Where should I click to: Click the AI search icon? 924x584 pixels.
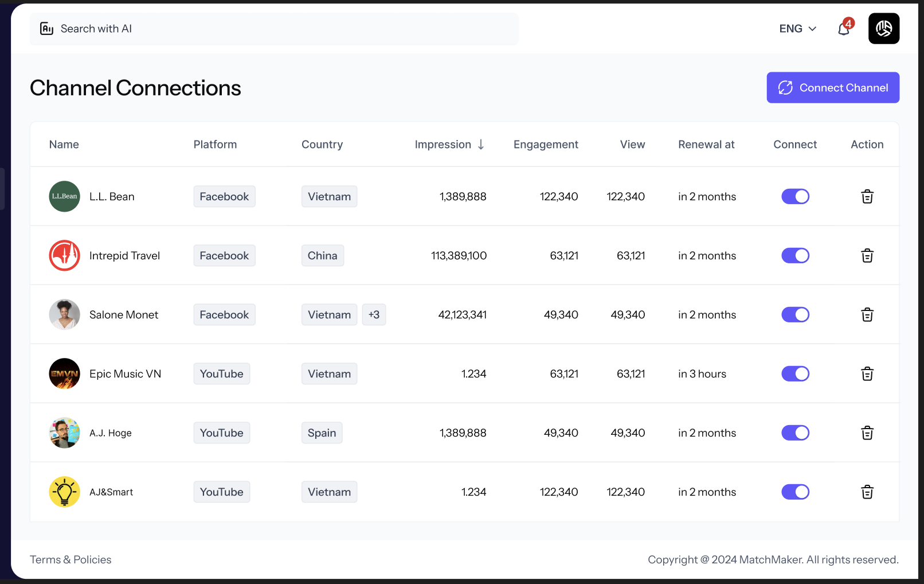coord(46,29)
